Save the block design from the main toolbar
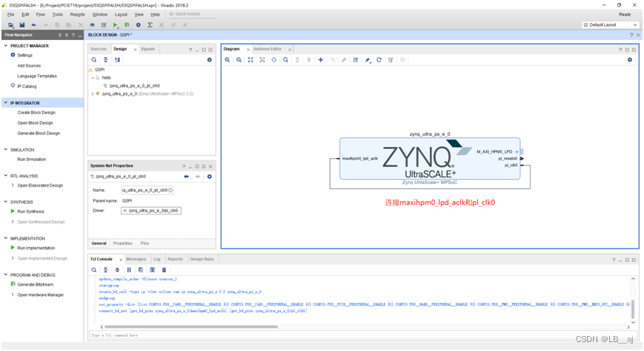 pos(22,25)
